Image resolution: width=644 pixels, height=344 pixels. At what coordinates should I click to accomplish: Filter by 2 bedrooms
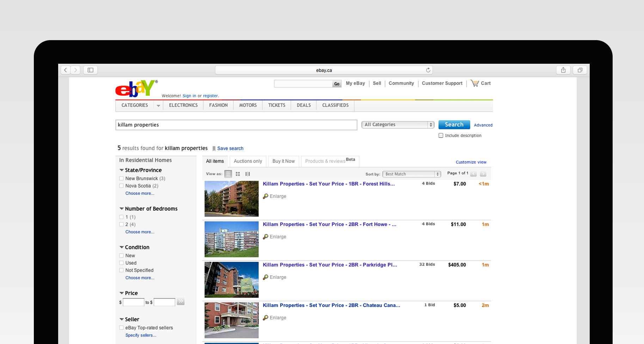pos(121,225)
